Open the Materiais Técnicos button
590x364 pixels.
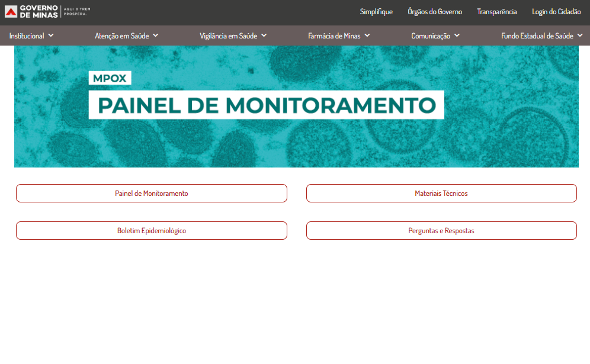tap(441, 194)
